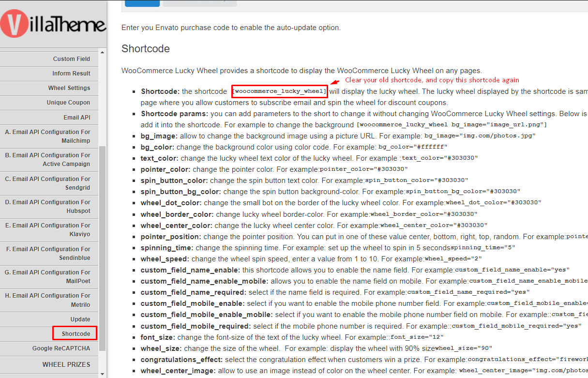Go to Wheel Settings section
Image resolution: width=588 pixels, height=378 pixels.
pos(49,88)
